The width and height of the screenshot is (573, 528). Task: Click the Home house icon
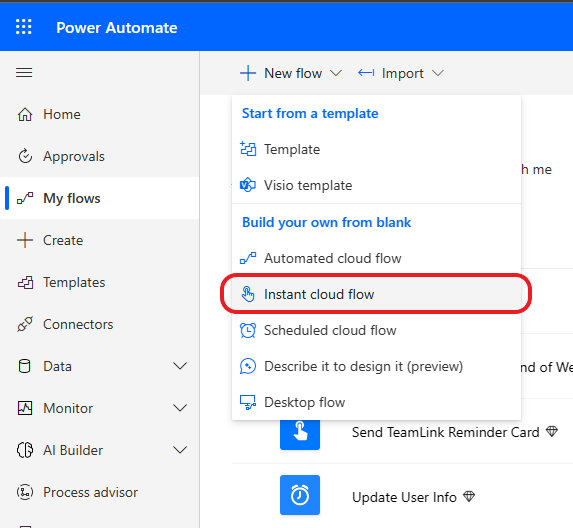pos(25,114)
